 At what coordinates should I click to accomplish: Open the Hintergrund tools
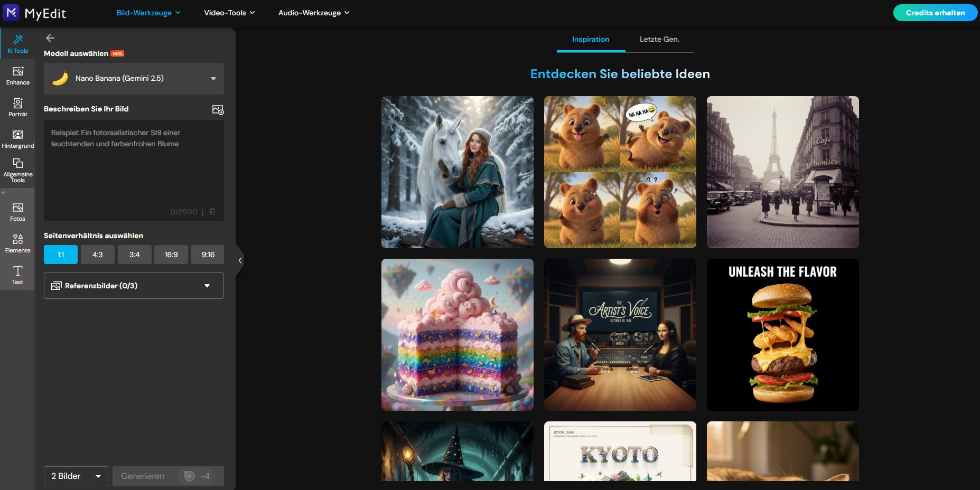click(x=17, y=139)
